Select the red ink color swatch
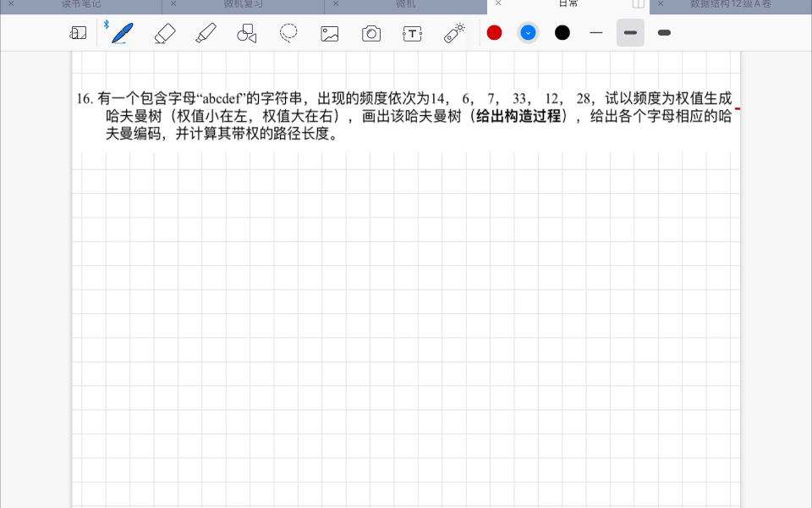The width and height of the screenshot is (812, 508). [x=494, y=32]
